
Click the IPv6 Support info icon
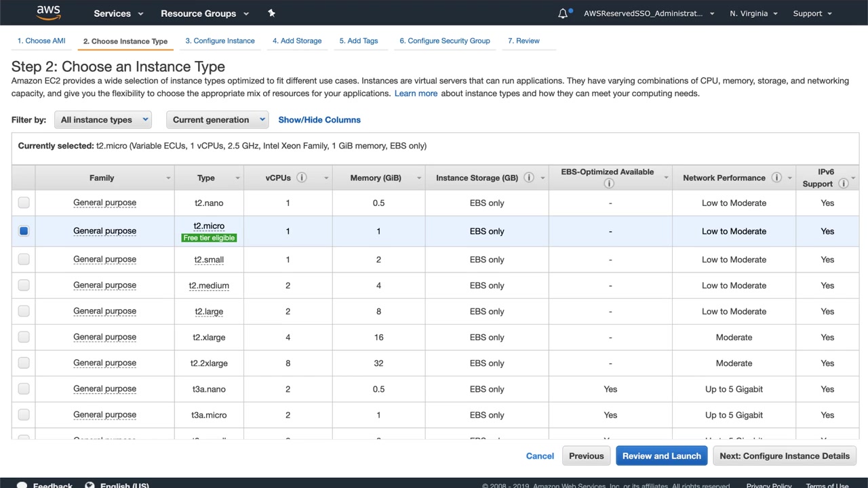844,184
